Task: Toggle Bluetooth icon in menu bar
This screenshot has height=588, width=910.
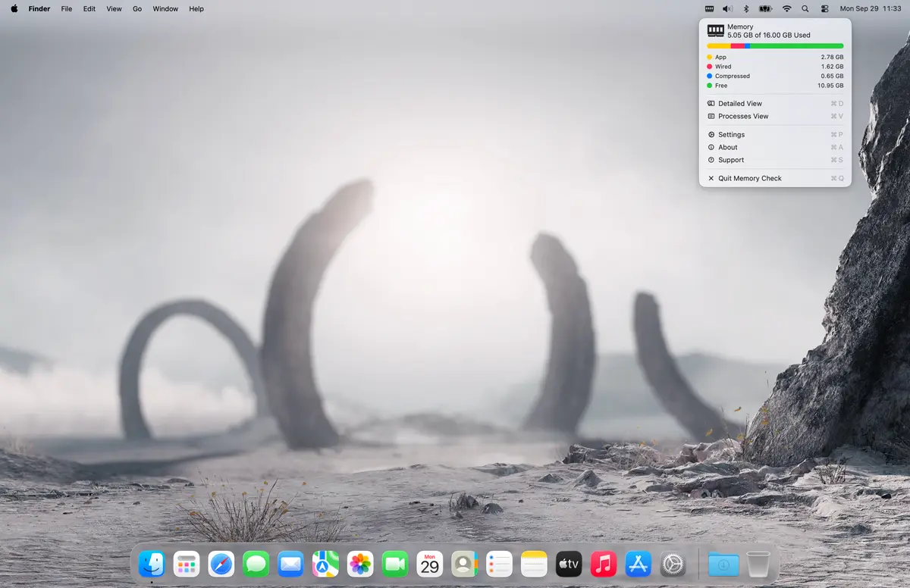Action: [745, 9]
